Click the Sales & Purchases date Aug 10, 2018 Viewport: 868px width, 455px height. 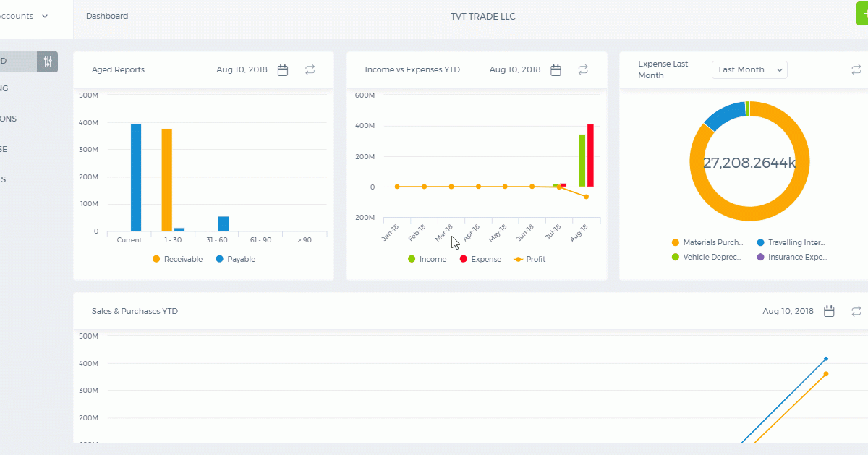click(788, 311)
